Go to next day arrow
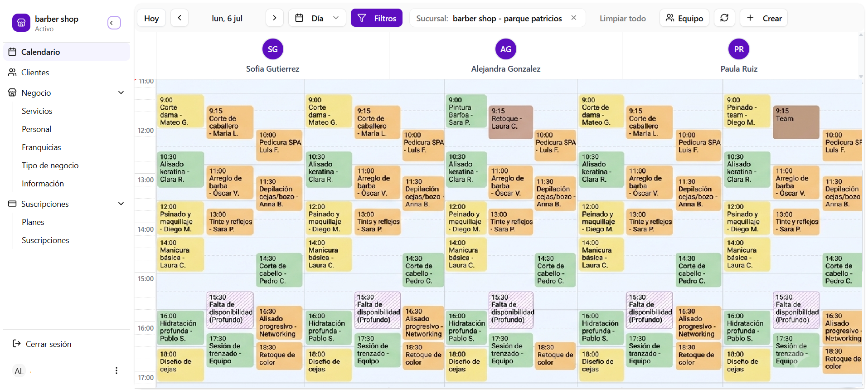Image resolution: width=868 pixels, height=390 pixels. click(275, 18)
